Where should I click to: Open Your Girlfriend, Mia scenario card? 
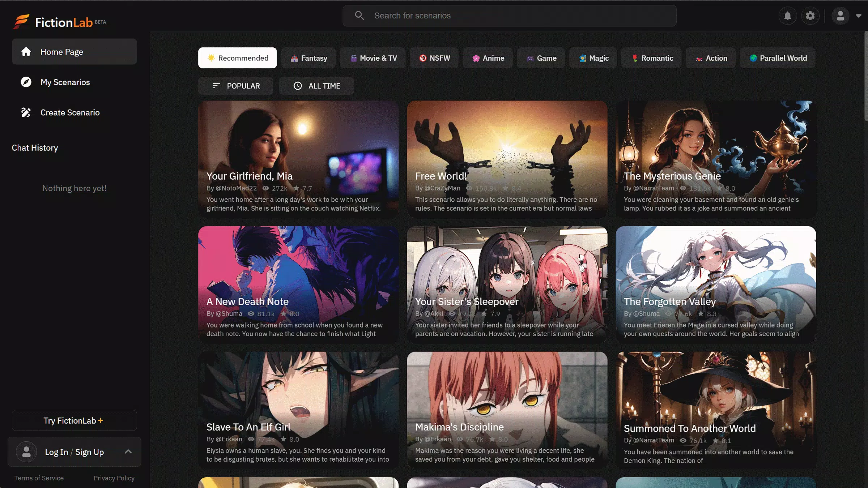(298, 159)
